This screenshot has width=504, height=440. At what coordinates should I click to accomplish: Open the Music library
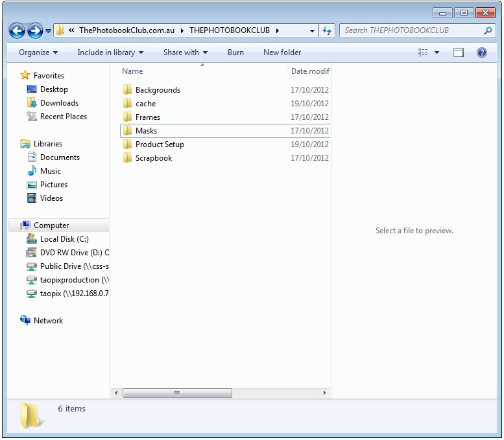point(51,171)
